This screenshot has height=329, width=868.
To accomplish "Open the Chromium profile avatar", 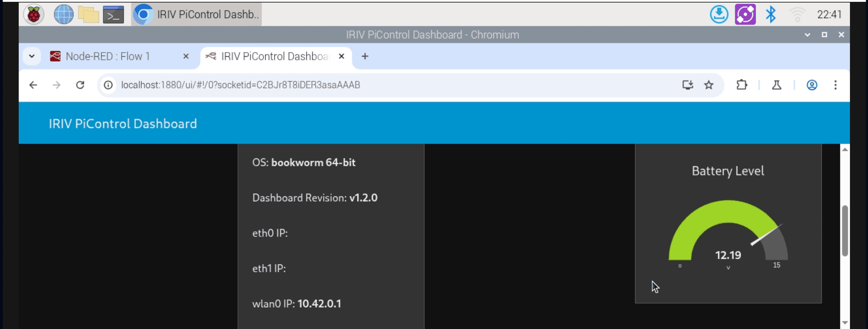I will pos(812,85).
